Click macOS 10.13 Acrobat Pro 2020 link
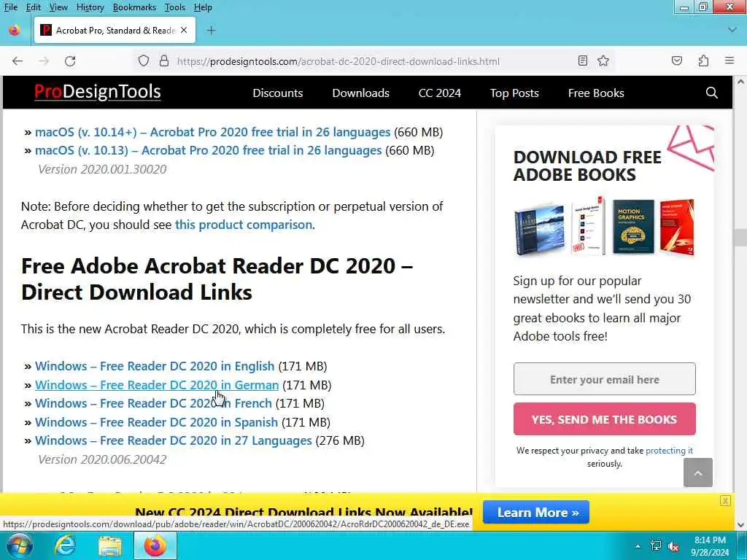747x560 pixels. pyautogui.click(x=208, y=150)
